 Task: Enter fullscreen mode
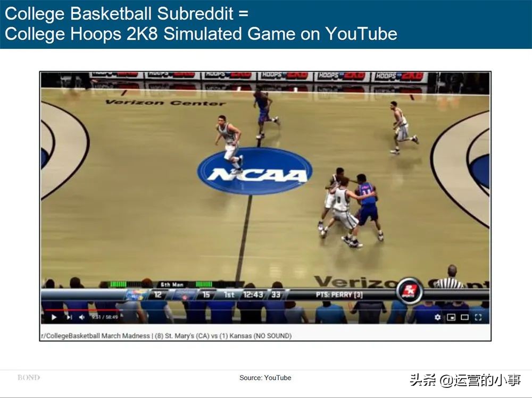478,317
